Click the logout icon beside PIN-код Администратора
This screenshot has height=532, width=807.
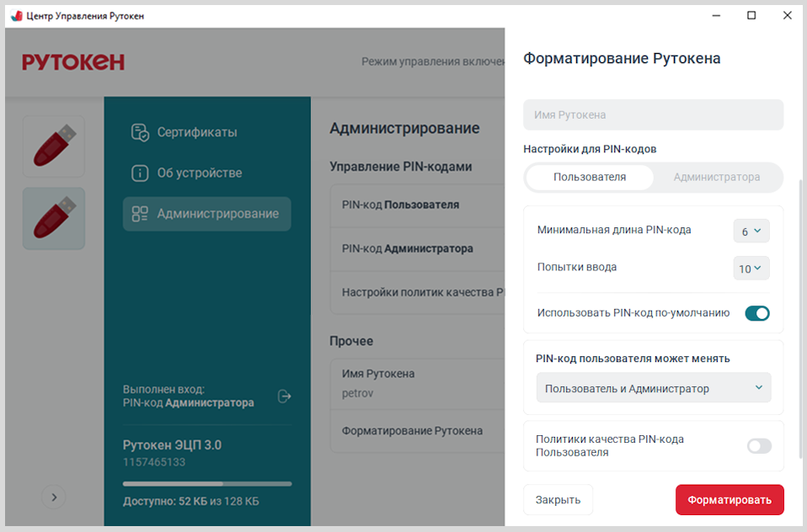(285, 396)
